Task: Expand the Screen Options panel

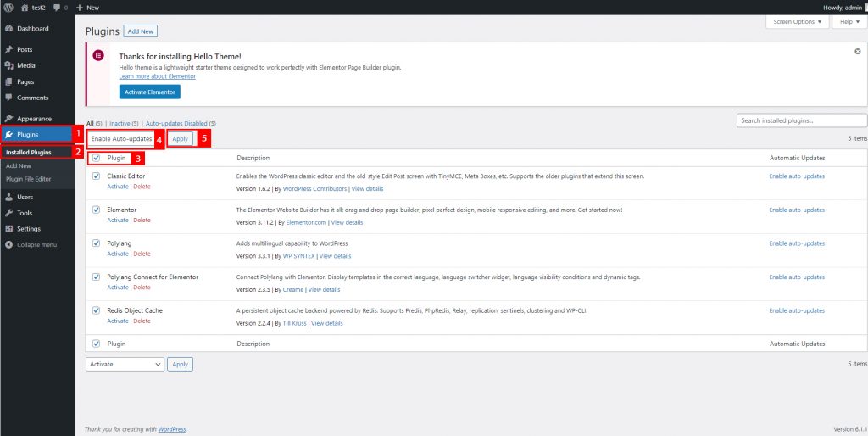Action: click(797, 22)
